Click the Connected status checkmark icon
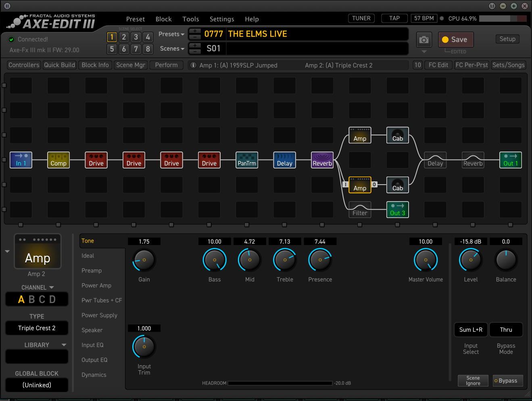532x401 pixels. (12, 39)
